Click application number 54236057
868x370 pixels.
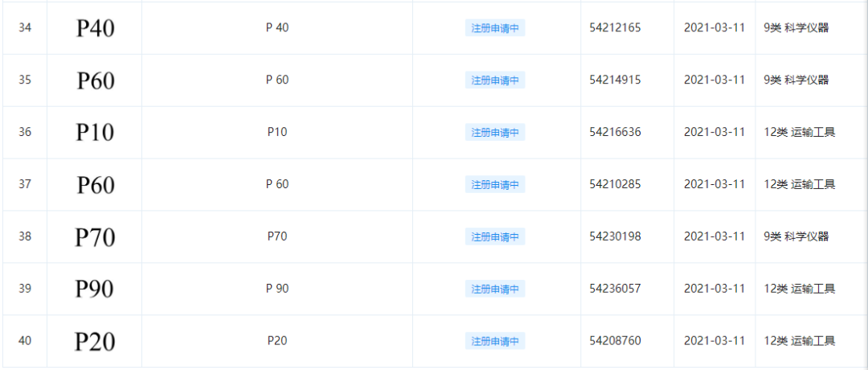pyautogui.click(x=615, y=288)
